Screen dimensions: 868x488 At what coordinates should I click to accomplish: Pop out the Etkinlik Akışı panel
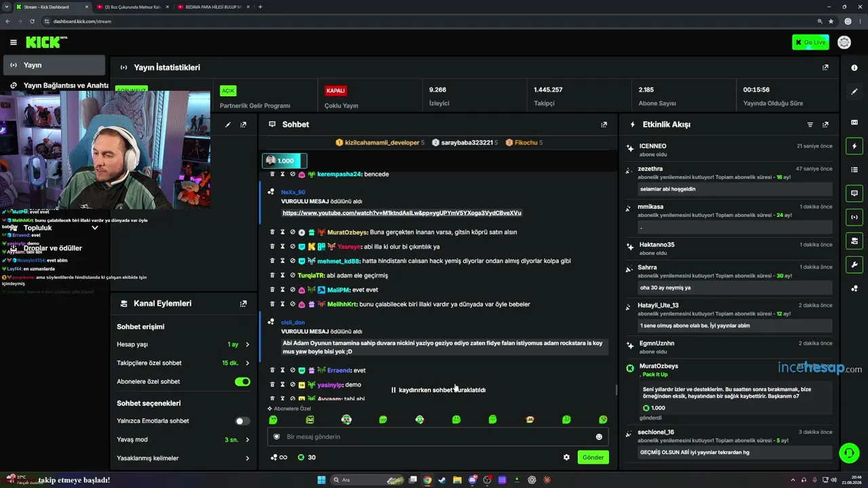[825, 125]
